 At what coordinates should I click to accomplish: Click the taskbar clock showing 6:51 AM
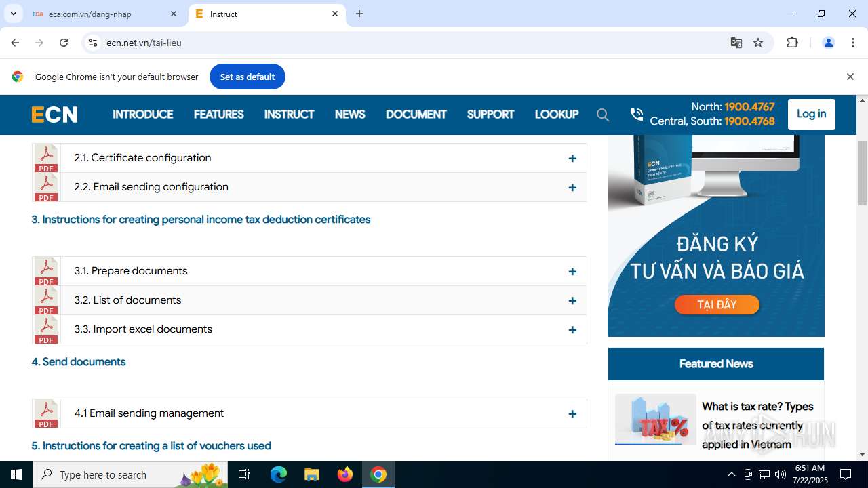point(809,474)
